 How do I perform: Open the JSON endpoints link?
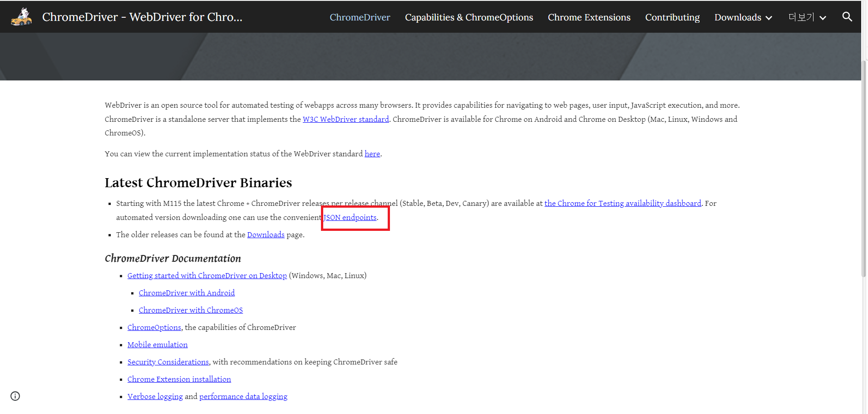tap(350, 217)
